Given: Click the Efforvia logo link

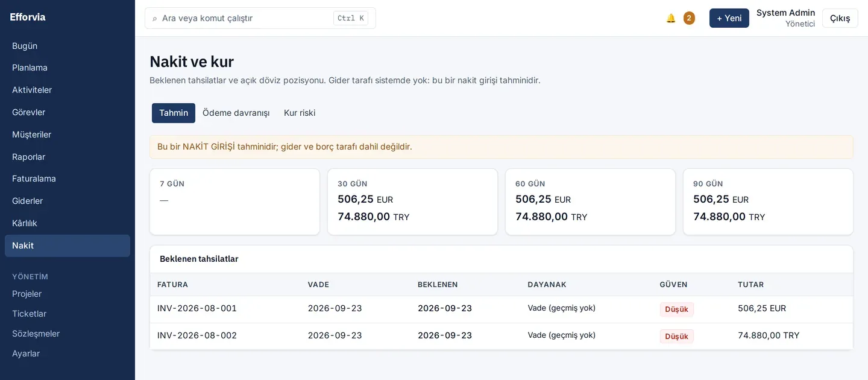Looking at the screenshot, I should pos(28,17).
